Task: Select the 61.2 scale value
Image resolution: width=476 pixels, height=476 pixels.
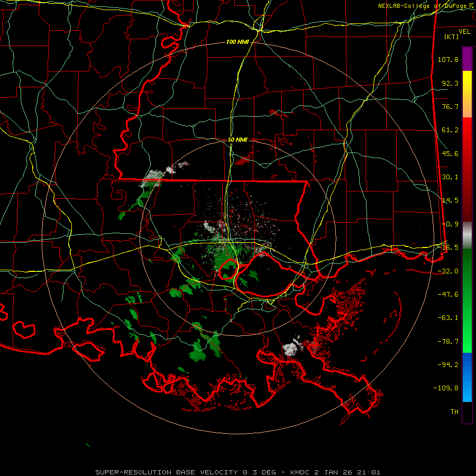Action: point(450,130)
